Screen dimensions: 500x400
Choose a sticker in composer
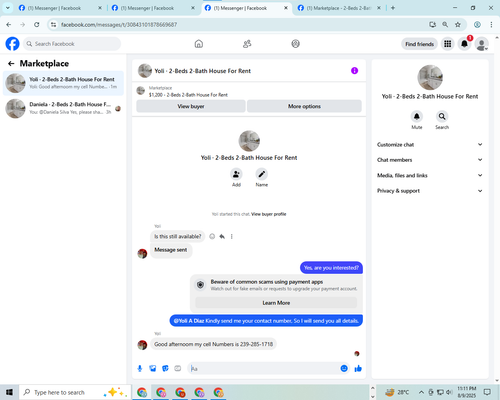165,368
